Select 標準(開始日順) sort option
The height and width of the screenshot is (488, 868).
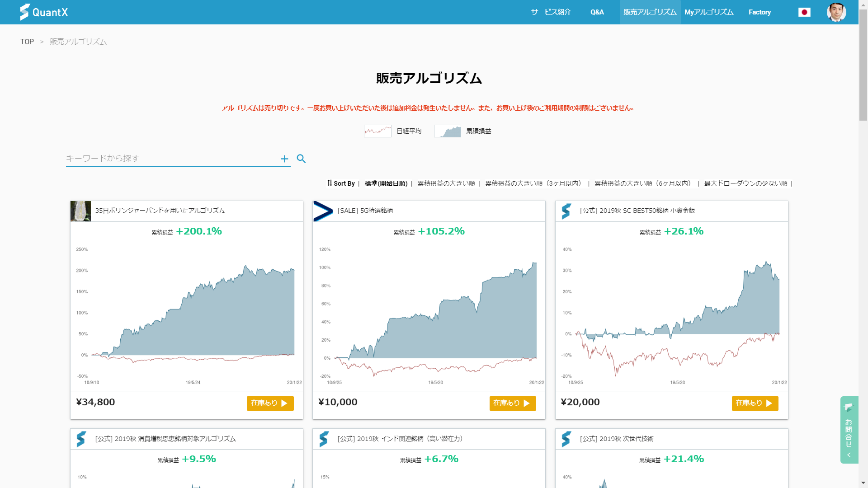pyautogui.click(x=386, y=183)
